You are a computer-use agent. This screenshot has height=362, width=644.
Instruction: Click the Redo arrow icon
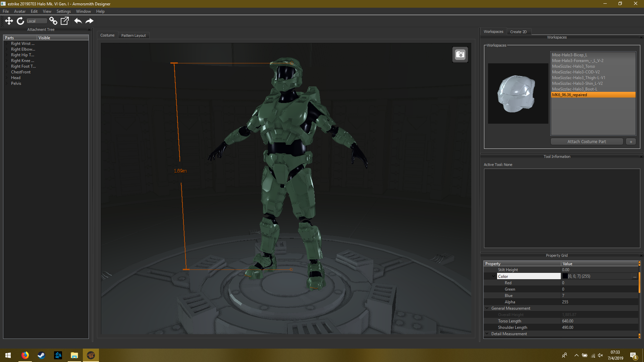pyautogui.click(x=89, y=21)
